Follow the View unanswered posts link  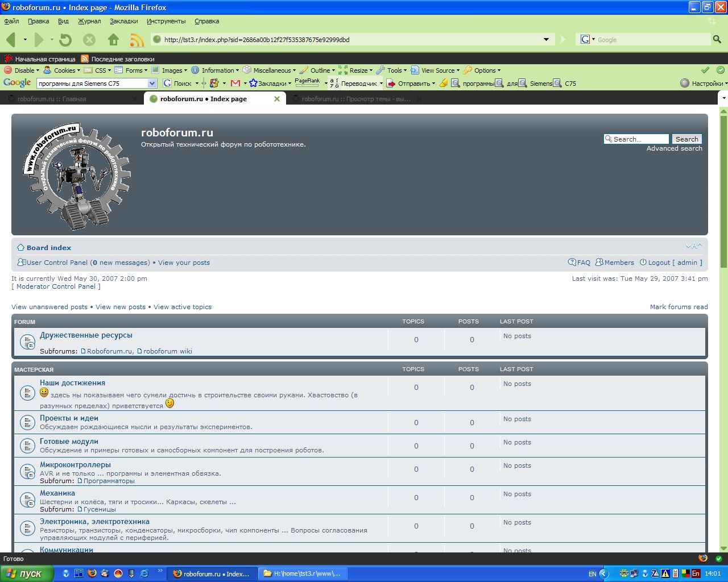coord(49,307)
